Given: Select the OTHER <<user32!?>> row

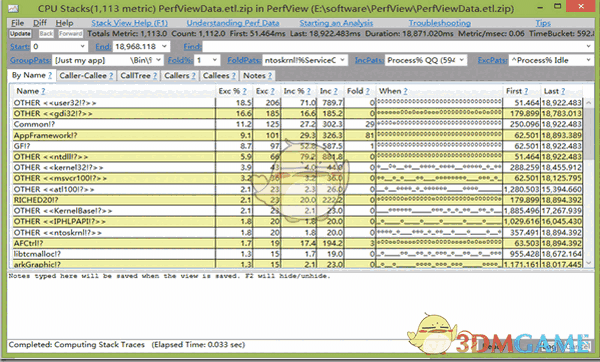Looking at the screenshot, I should (x=298, y=103).
